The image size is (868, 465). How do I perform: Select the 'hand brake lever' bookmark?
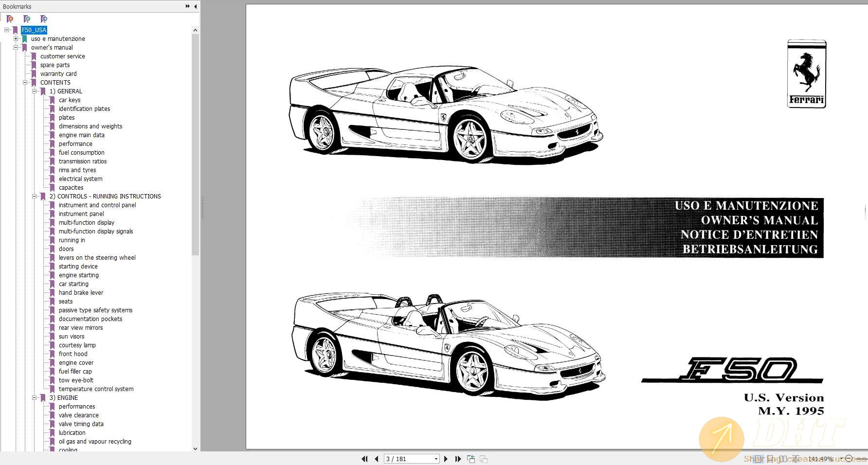[x=81, y=293]
